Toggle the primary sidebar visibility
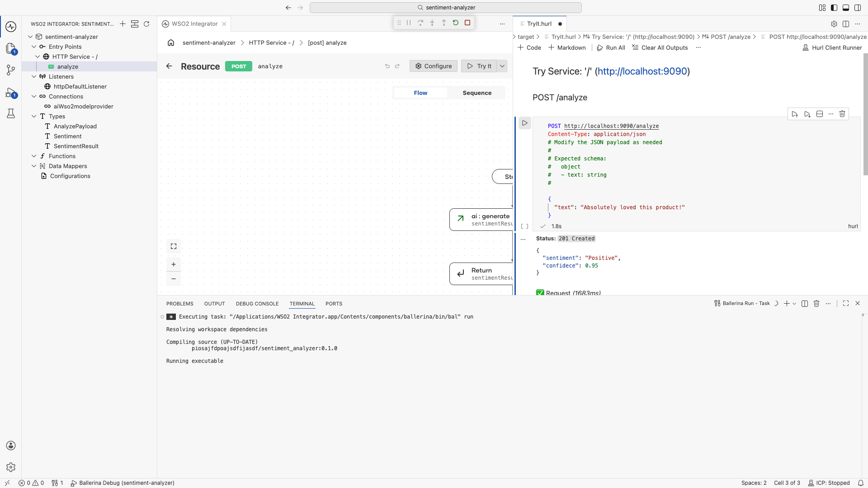The image size is (868, 488). [834, 8]
